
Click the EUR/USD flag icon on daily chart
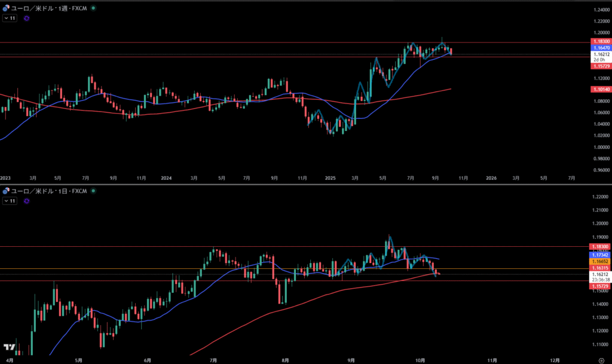pos(6,191)
